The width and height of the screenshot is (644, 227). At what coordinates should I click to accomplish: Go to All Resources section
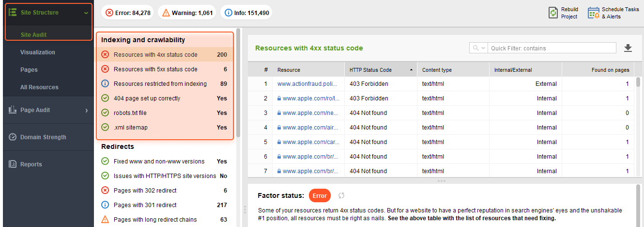pyautogui.click(x=39, y=87)
